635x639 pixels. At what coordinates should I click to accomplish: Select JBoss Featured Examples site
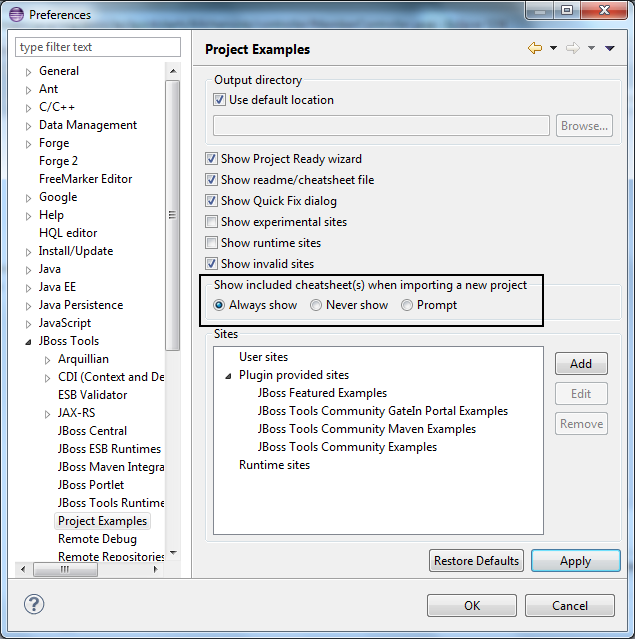pos(322,393)
